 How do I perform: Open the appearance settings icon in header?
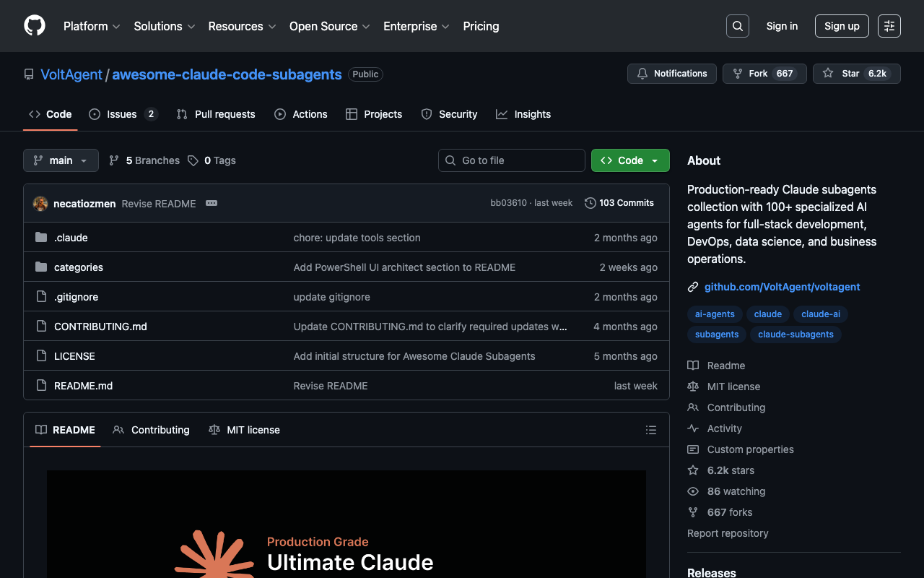point(889,26)
